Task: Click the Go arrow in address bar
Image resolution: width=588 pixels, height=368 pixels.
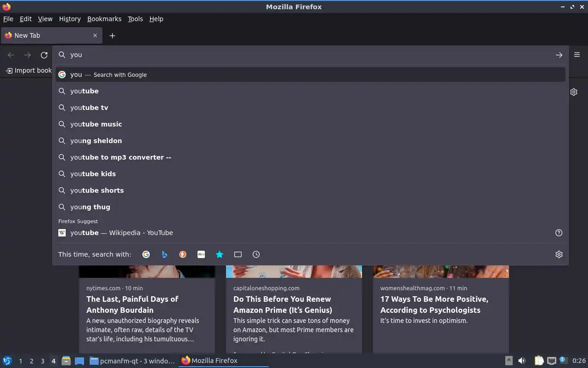Action: [x=559, y=55]
